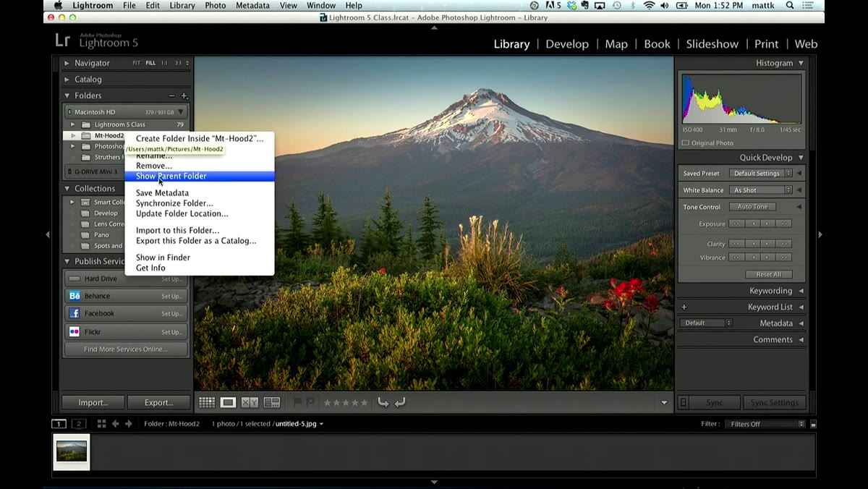Set Navigator zoom to FILL
This screenshot has height=489, width=868.
[x=150, y=63]
